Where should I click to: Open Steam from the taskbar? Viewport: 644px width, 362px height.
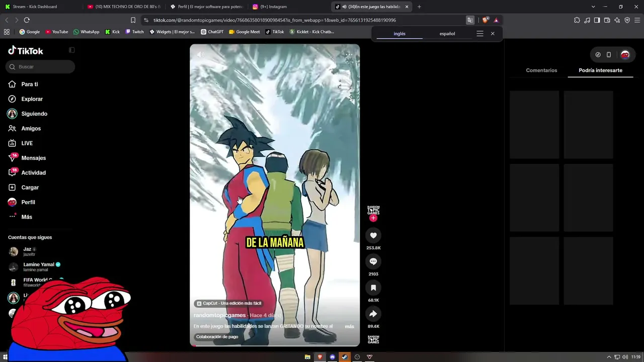coord(345,357)
